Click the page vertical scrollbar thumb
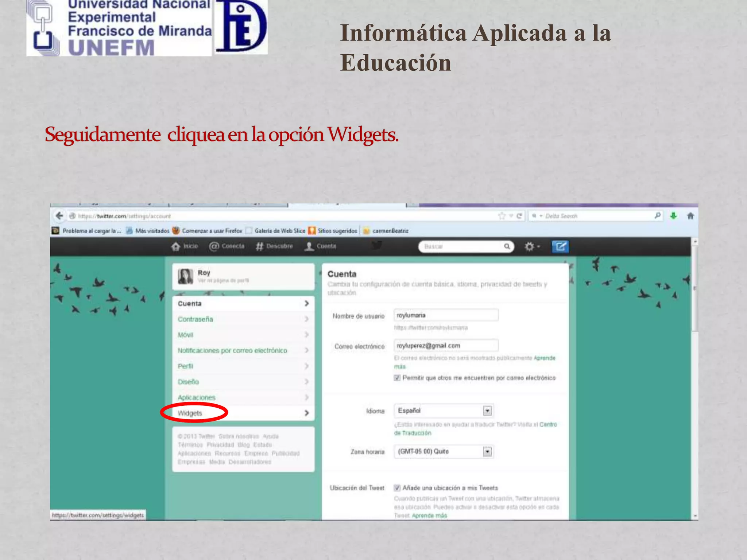 coord(695,288)
